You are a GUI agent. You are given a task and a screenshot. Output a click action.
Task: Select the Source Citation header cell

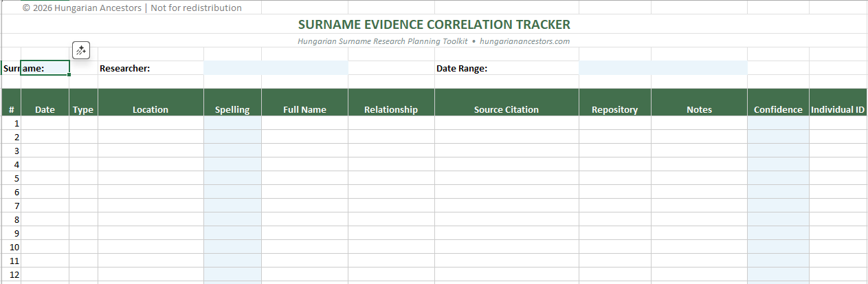tap(507, 109)
